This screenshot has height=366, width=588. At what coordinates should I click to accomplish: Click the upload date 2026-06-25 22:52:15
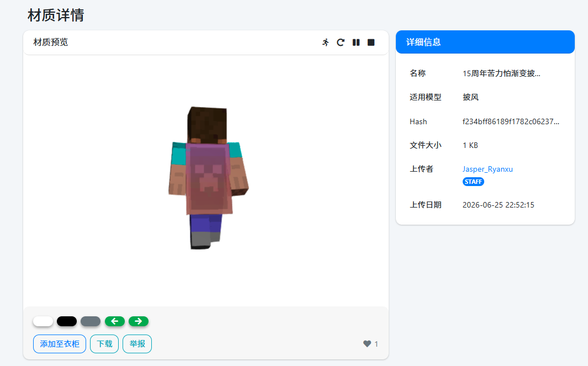(499, 205)
